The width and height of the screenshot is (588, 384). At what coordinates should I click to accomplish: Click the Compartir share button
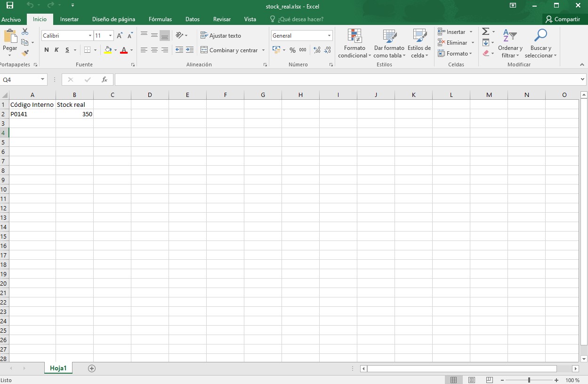pyautogui.click(x=563, y=19)
